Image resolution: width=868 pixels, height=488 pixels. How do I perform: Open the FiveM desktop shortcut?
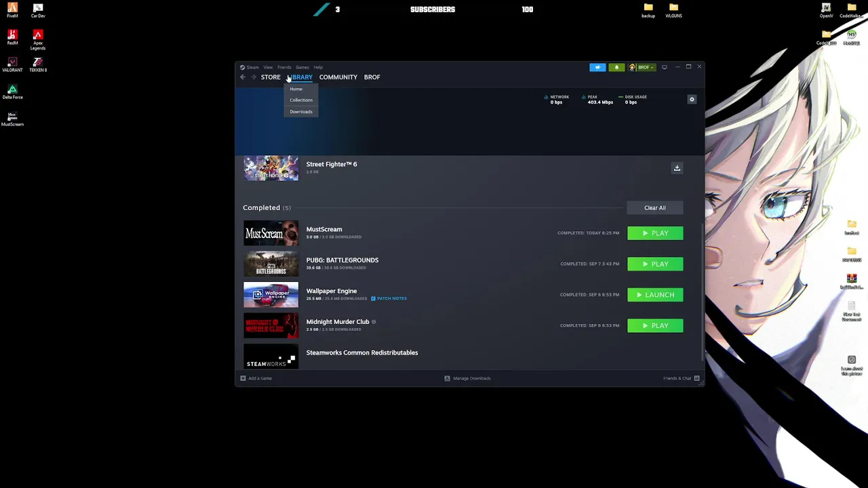(12, 11)
